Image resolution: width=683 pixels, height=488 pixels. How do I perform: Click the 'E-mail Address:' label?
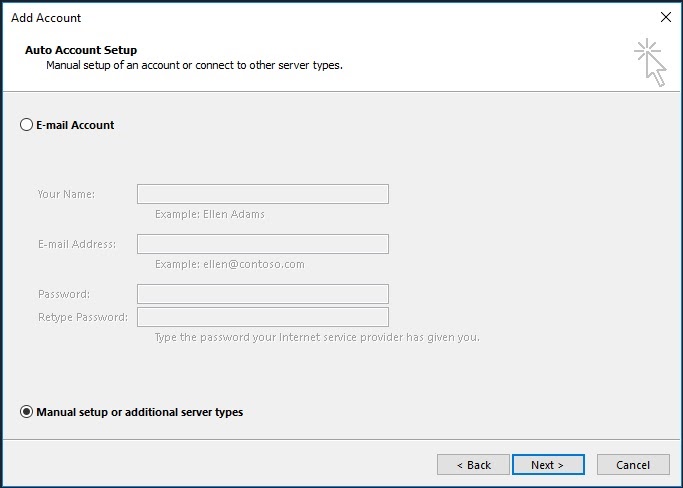pyautogui.click(x=77, y=244)
